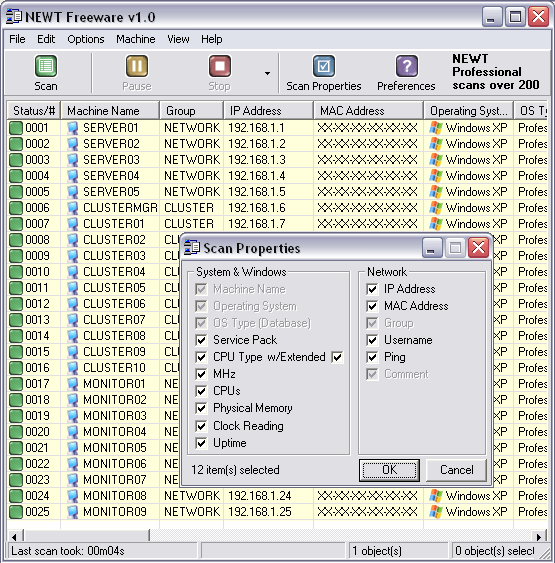The width and height of the screenshot is (555, 563).
Task: Click the computer icon beside SERVER02
Action: [x=73, y=144]
